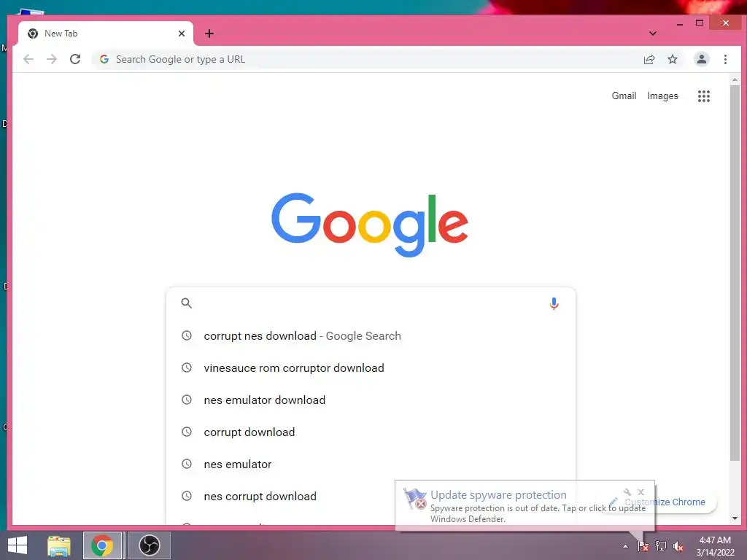Switch to OBS Studio in the taskbar
747x560 pixels.
click(149, 545)
